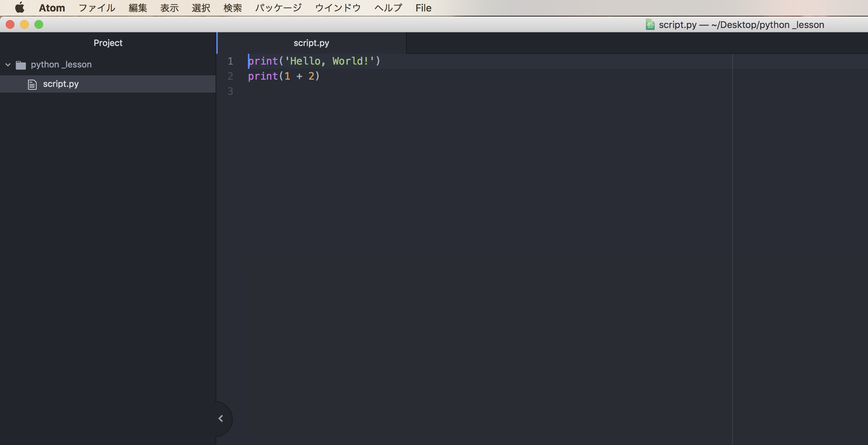This screenshot has width=868, height=445.
Task: Open the Apple menu
Action: 20,8
